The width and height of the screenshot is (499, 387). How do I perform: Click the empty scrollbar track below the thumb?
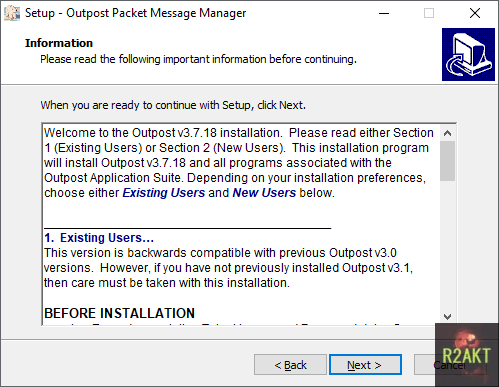pyautogui.click(x=447, y=245)
